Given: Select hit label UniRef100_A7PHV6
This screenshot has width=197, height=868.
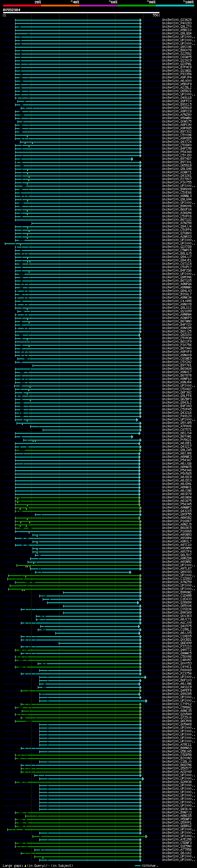Looking at the screenshot, I should pos(177,426).
